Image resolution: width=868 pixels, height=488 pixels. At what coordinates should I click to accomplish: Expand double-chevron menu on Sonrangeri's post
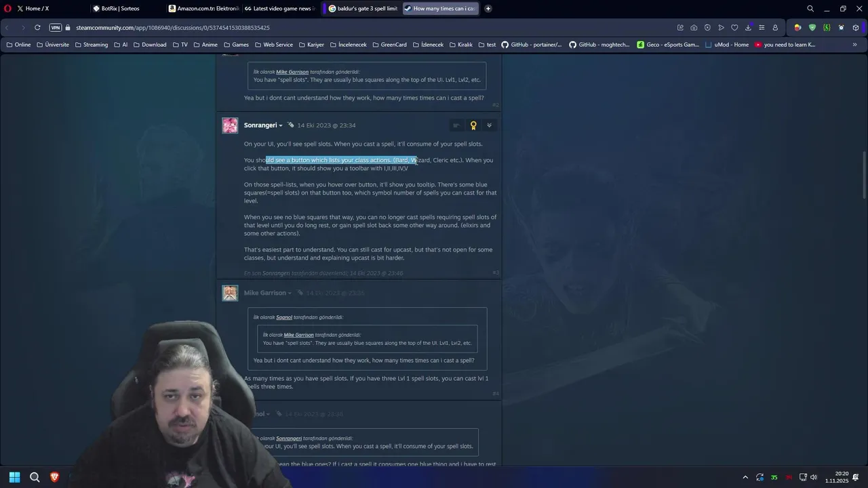pyautogui.click(x=489, y=125)
